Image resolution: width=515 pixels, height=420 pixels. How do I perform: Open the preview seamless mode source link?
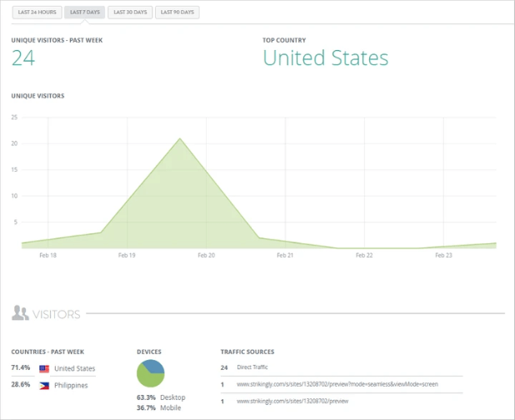click(x=337, y=384)
